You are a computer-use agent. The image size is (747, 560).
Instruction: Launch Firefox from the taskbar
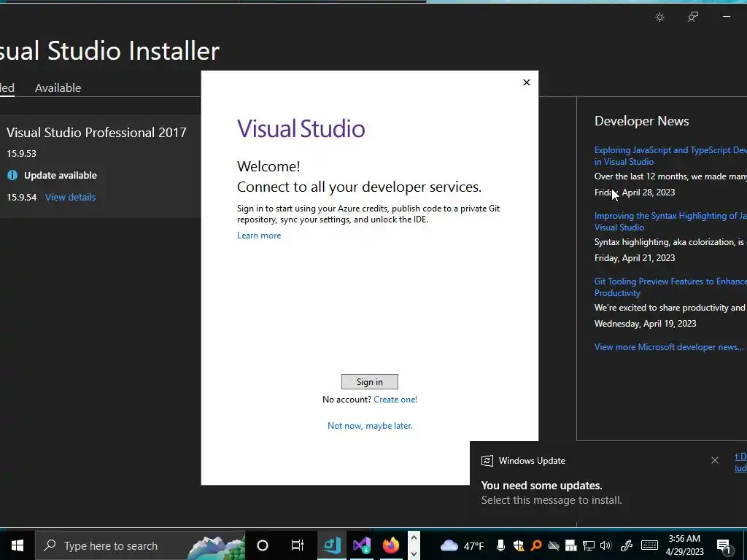pos(391,545)
